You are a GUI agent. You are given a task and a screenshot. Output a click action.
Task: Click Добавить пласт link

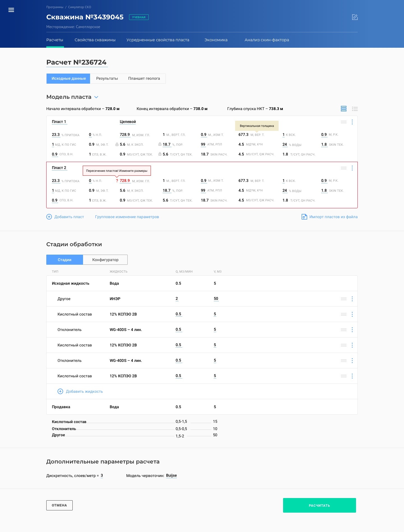pyautogui.click(x=69, y=217)
